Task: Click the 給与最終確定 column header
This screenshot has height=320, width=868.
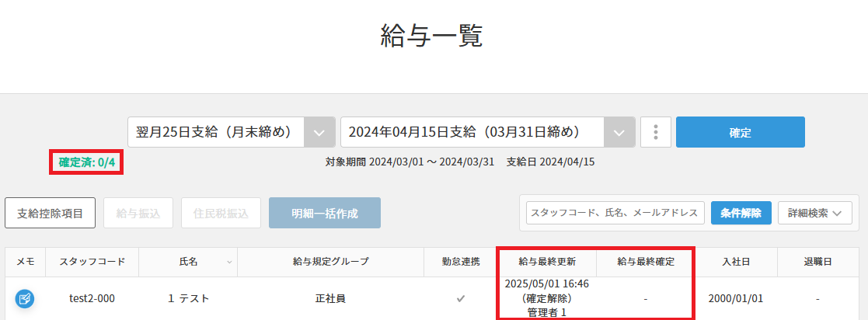Action: tap(646, 262)
